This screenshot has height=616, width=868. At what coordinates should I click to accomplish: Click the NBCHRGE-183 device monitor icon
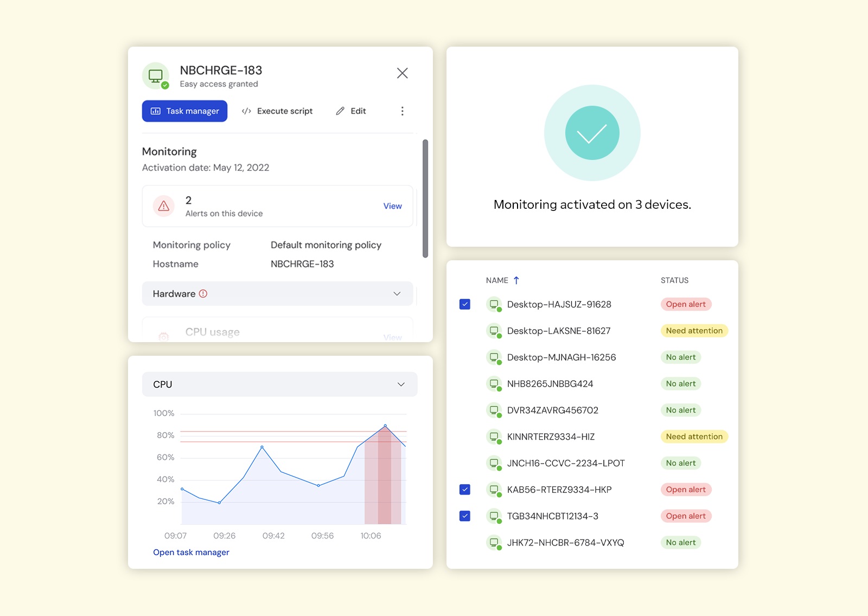tap(156, 76)
